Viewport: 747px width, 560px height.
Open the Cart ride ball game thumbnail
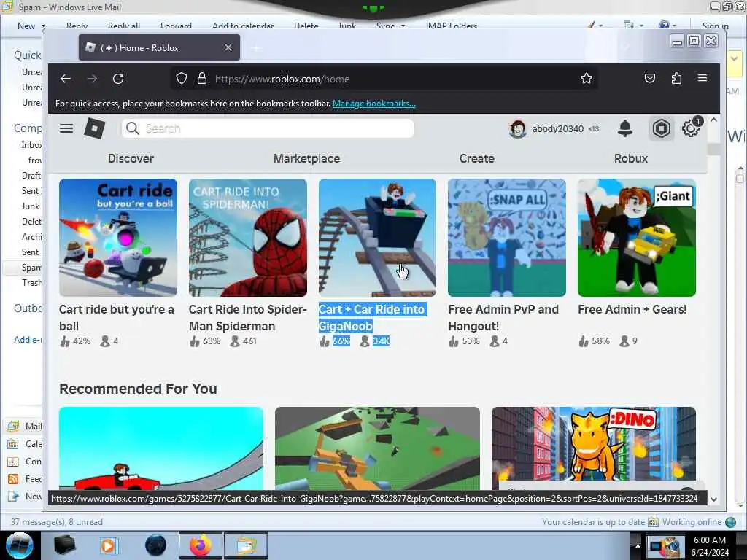pos(118,238)
